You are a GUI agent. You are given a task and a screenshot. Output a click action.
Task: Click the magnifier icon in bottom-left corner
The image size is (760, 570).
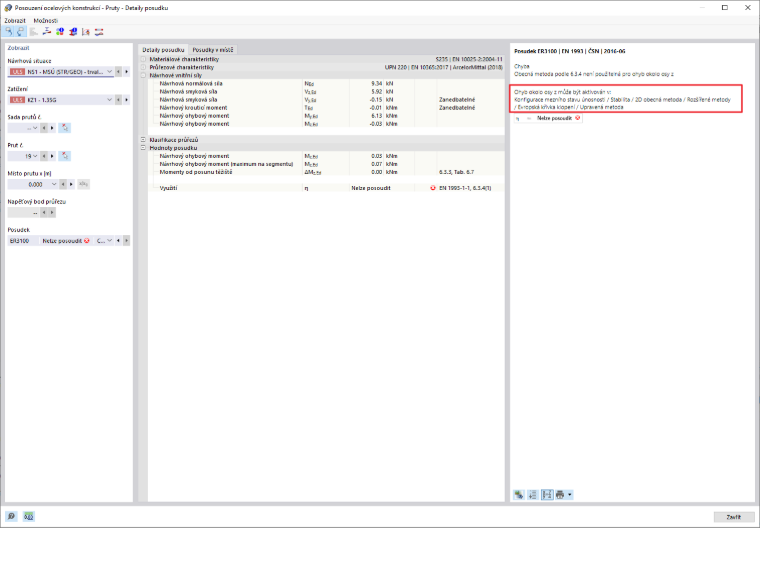click(x=12, y=517)
